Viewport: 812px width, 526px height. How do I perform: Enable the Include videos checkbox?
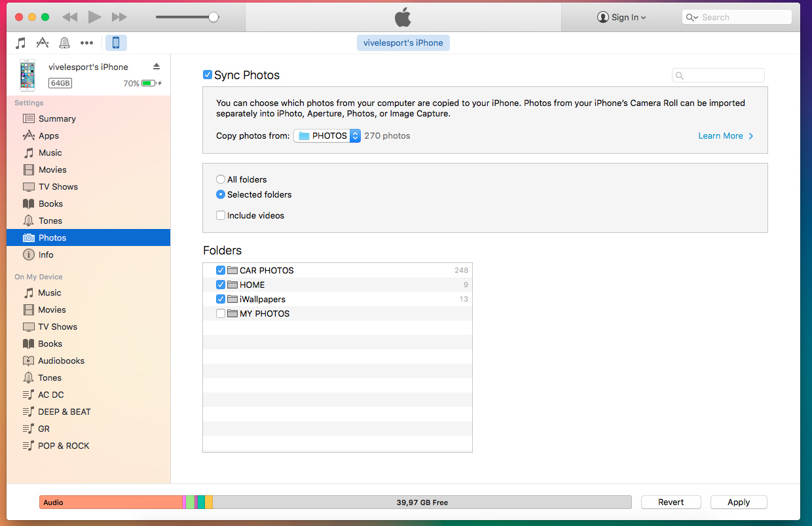tap(221, 215)
